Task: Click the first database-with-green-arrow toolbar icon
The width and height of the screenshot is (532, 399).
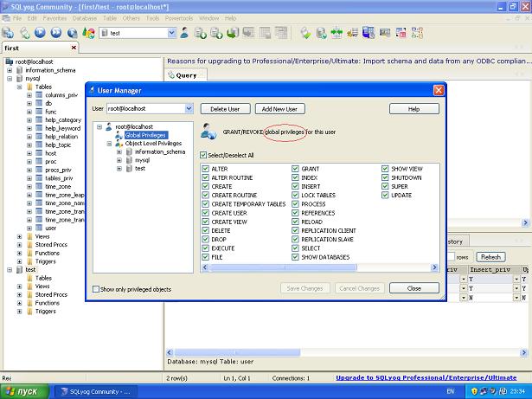Action: pyautogui.click(x=200, y=33)
